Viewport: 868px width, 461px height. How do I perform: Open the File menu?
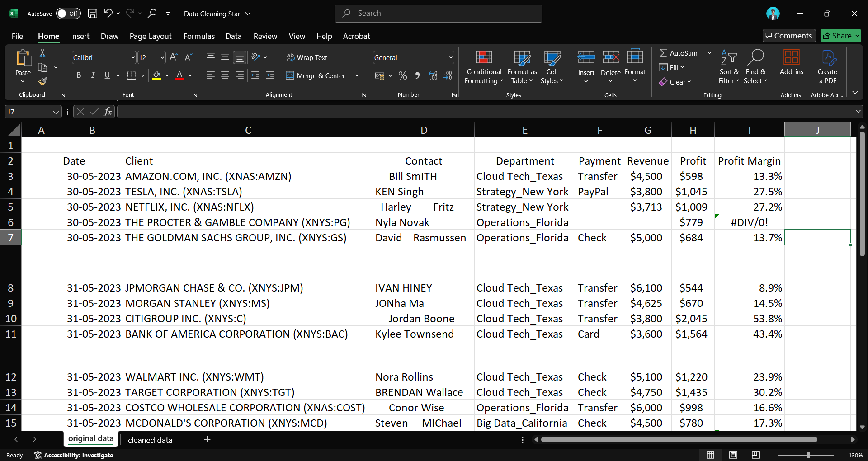pyautogui.click(x=17, y=36)
